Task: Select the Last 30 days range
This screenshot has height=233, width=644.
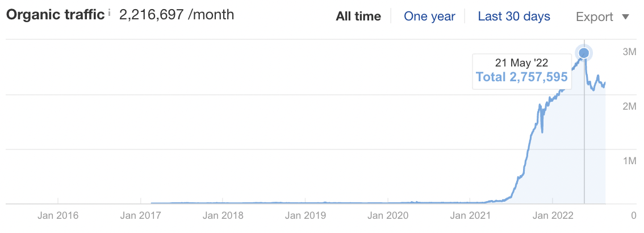Action: tap(514, 16)
